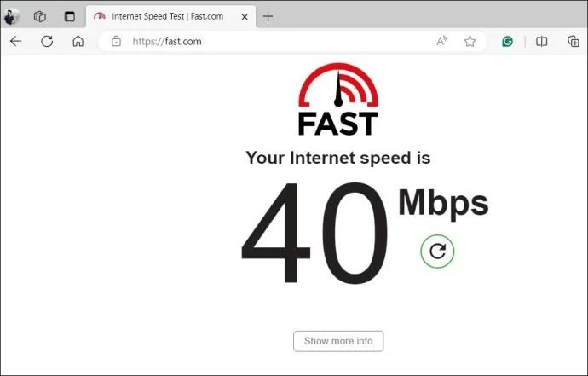This screenshot has height=376, width=588.
Task: Close the Fast.com tab
Action: pyautogui.click(x=245, y=17)
